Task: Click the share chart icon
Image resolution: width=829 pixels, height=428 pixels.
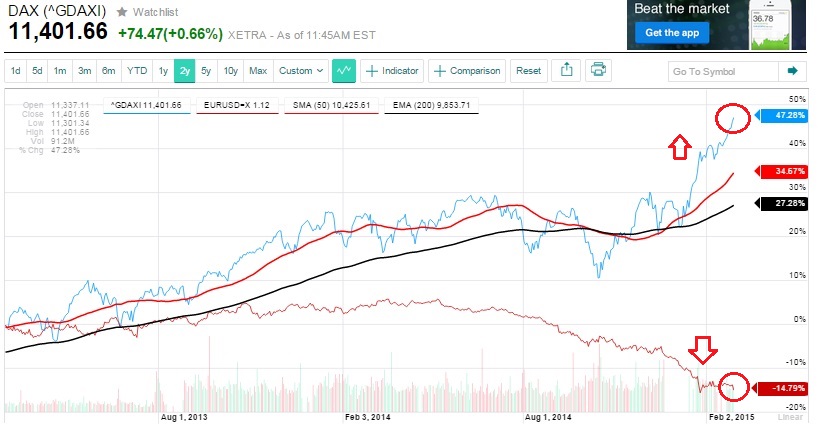Action: (x=566, y=71)
